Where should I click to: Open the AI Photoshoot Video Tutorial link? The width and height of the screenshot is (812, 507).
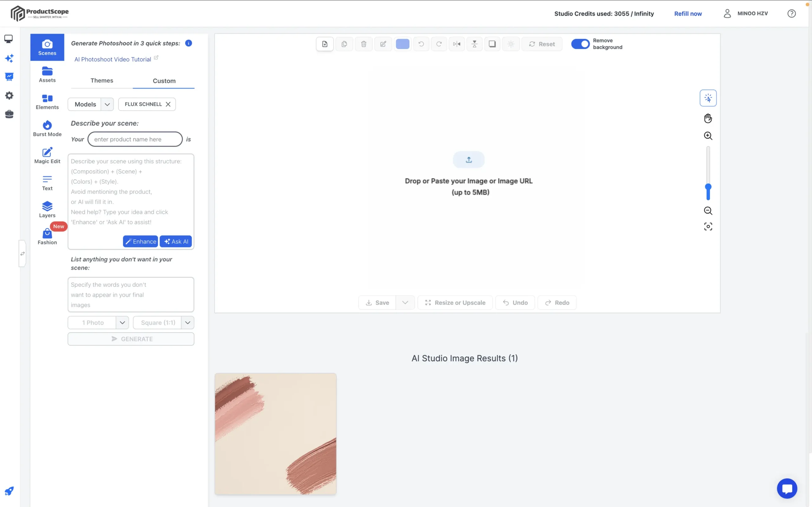(x=113, y=59)
